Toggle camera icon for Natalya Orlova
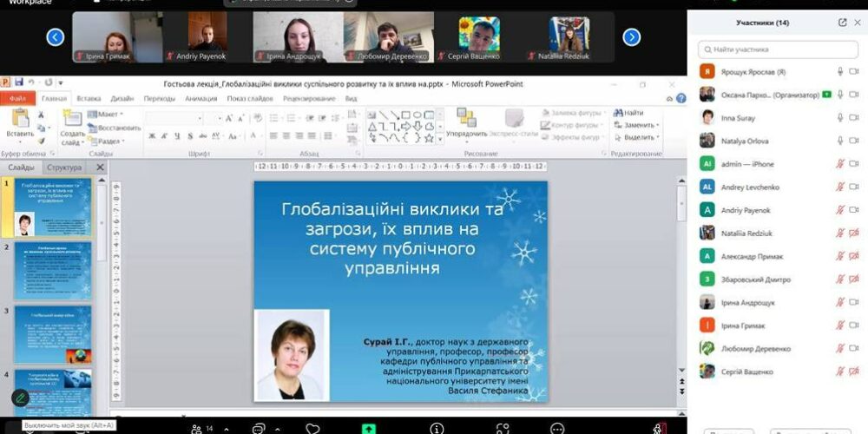Image resolution: width=868 pixels, height=434 pixels. pyautogui.click(x=855, y=140)
